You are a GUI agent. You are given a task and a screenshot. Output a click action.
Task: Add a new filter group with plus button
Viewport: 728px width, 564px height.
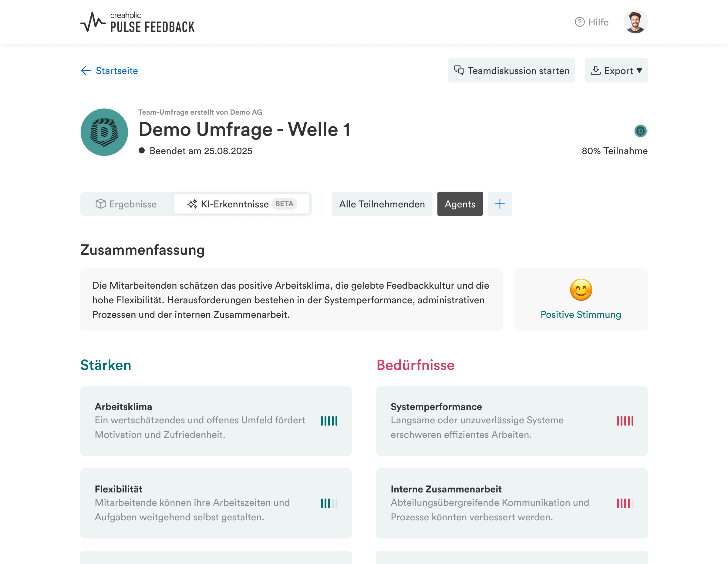500,204
